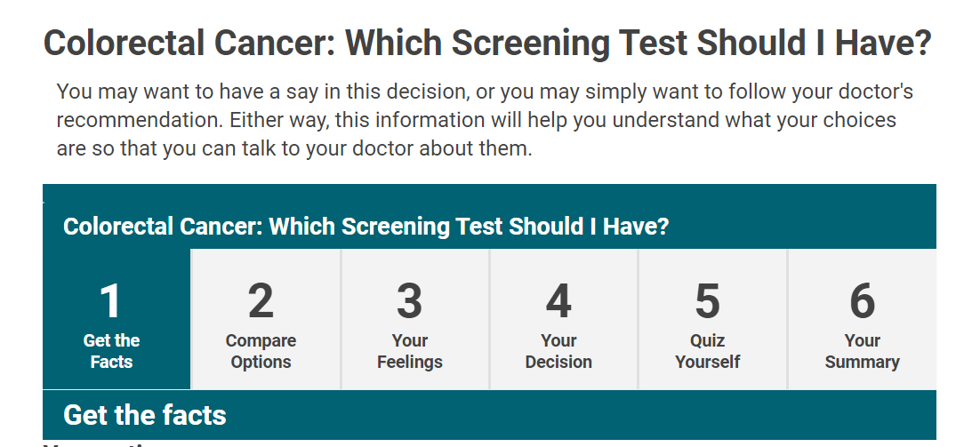Click the 'Get the facts' section heading
This screenshot has height=447, width=980.
click(145, 414)
